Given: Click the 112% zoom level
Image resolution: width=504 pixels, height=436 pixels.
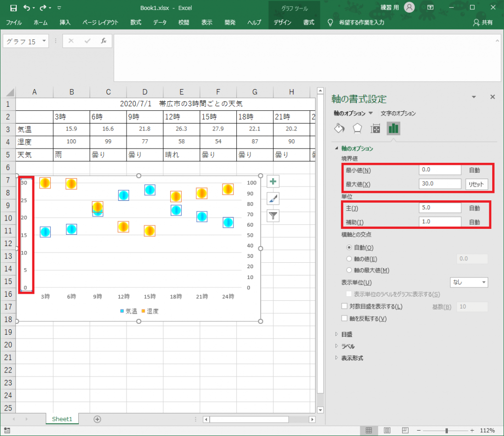Looking at the screenshot, I should (487, 431).
